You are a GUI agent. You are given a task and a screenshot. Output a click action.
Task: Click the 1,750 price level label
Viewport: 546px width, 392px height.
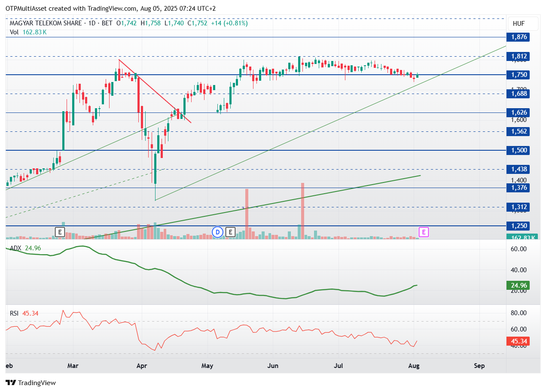519,75
